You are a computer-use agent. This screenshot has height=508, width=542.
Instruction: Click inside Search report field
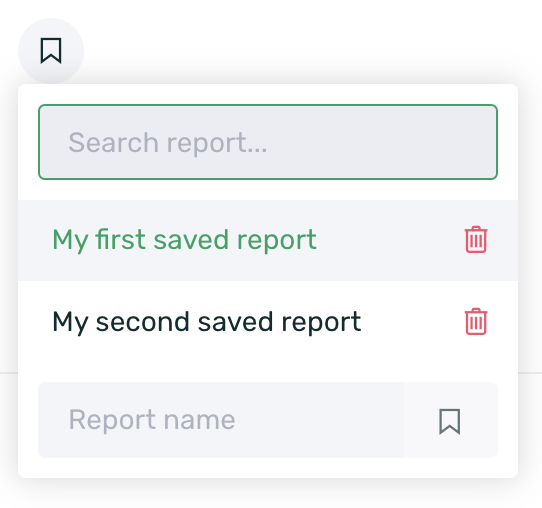point(268,142)
